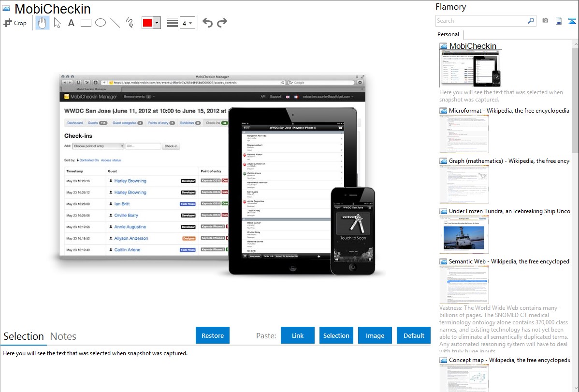Click the camera capture icon
This screenshot has height=392, width=579.
pos(545,21)
